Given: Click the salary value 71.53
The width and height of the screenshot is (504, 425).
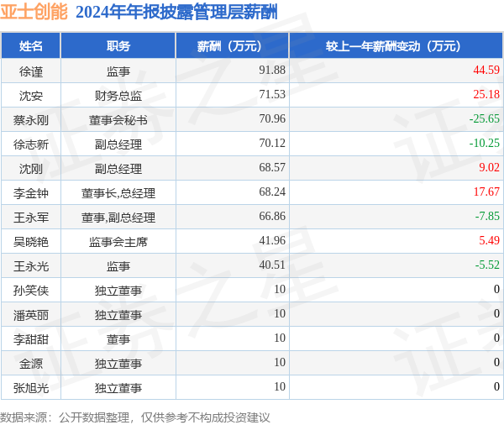Looking at the screenshot, I should [x=272, y=95].
